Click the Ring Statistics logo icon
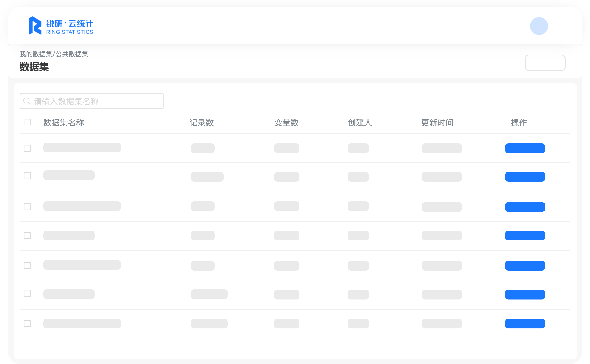590x364 pixels. (35, 26)
